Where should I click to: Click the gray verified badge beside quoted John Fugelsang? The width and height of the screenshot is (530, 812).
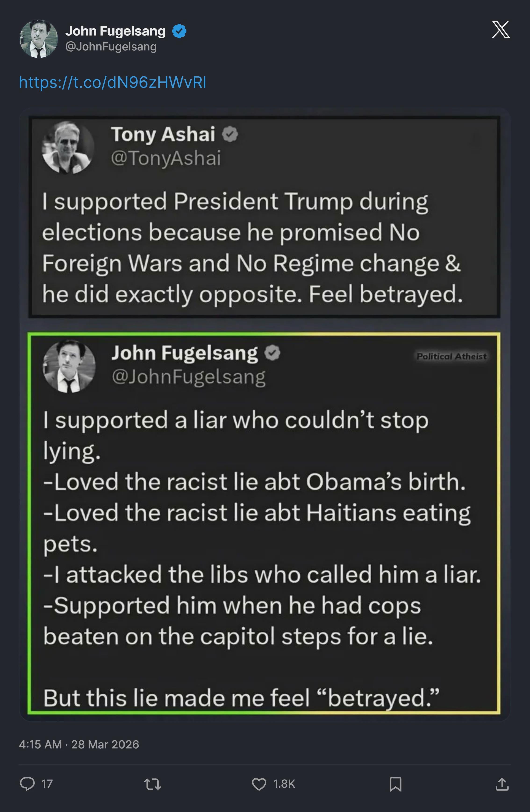pos(272,353)
